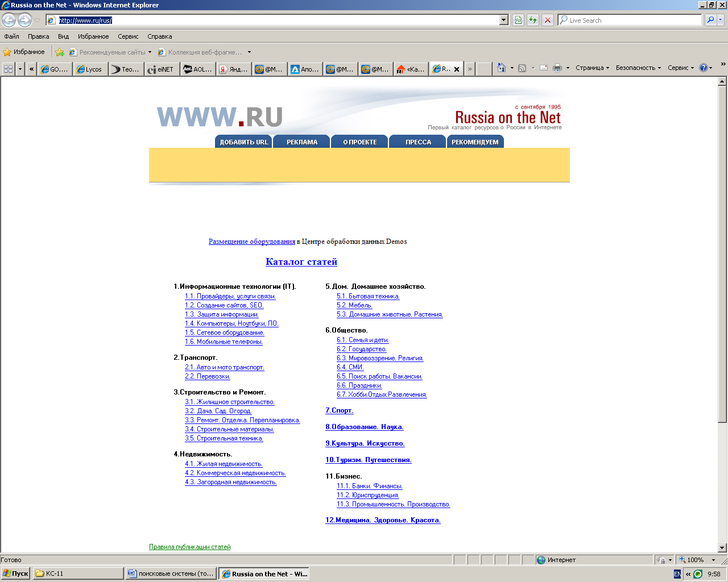Open the Размещение оборудования link
This screenshot has width=728, height=582.
coord(252,242)
